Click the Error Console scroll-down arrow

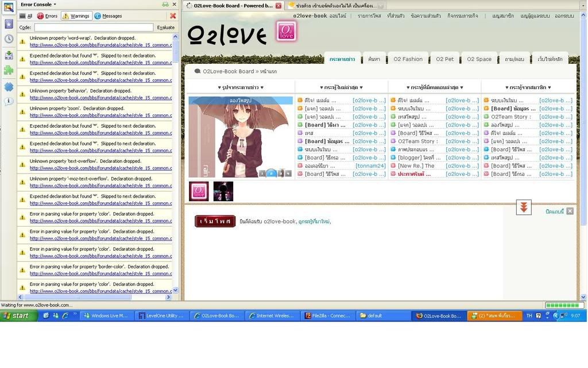point(175,290)
